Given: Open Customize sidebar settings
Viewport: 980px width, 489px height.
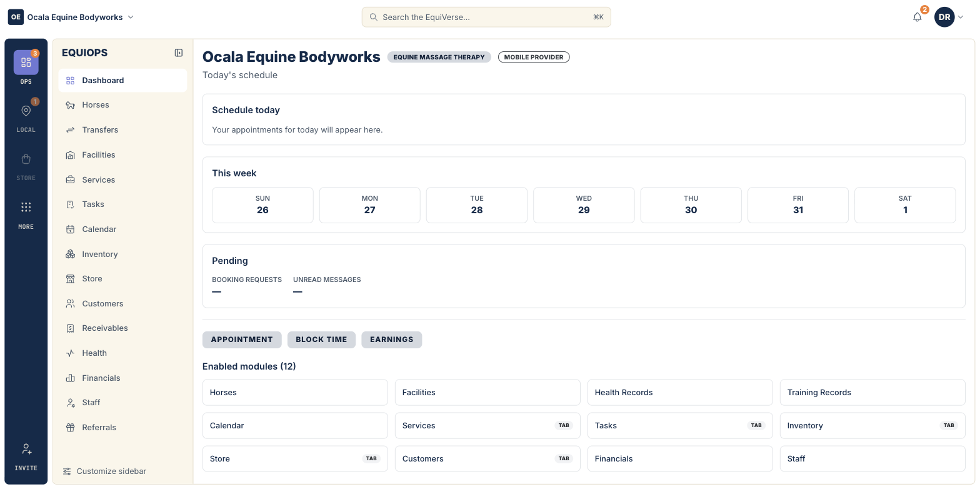Looking at the screenshot, I should click(x=104, y=471).
